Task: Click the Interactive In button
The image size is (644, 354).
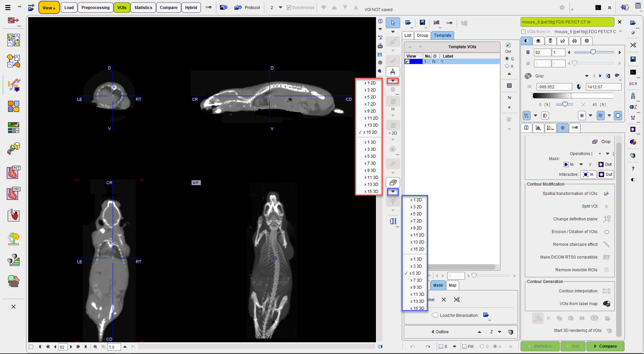Action: coord(588,174)
